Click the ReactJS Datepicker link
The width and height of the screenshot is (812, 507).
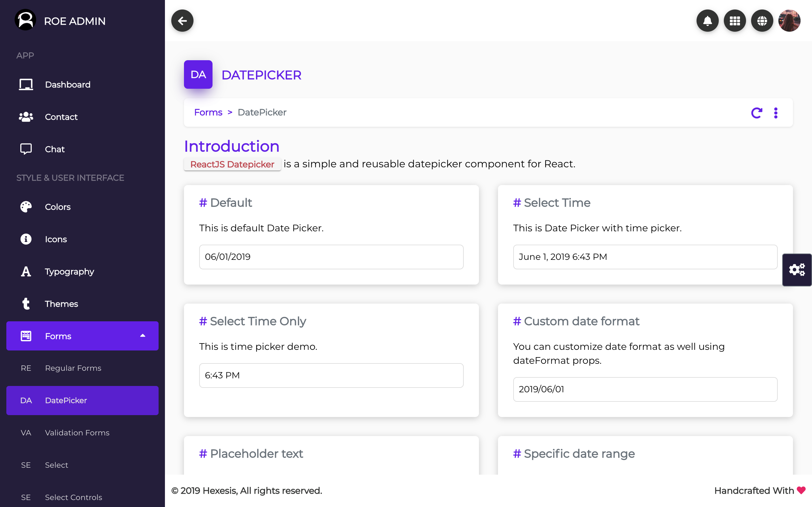[232, 164]
